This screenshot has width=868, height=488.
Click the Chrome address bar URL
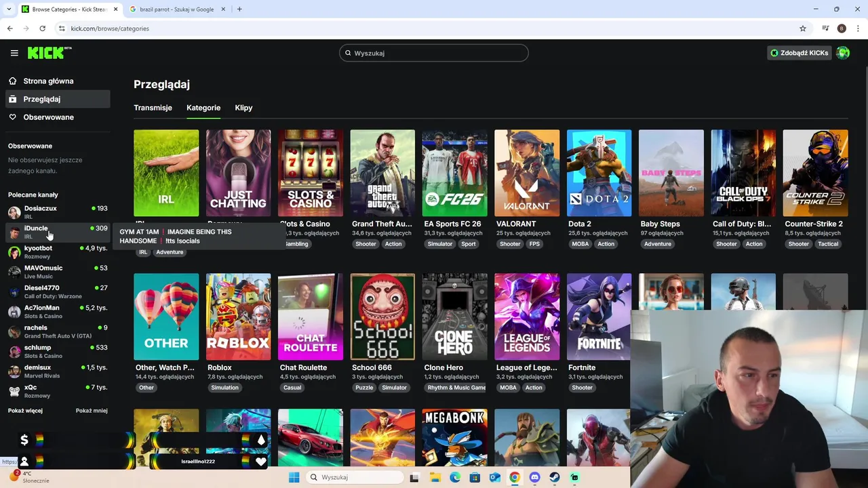(110, 28)
